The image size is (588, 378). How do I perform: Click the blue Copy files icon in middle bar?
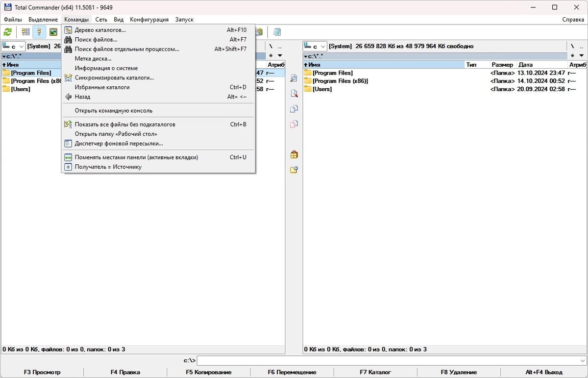294,109
